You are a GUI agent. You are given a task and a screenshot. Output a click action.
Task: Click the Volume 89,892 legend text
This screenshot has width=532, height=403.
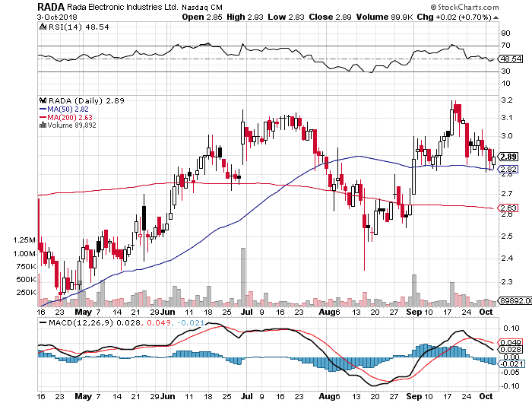coord(71,125)
